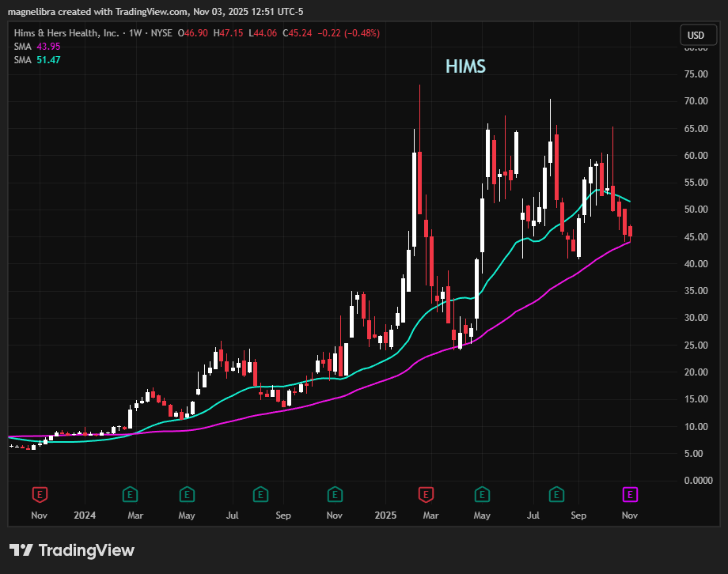This screenshot has height=574, width=728.
Task: Click the 2025 label on time axis
Action: pos(386,515)
